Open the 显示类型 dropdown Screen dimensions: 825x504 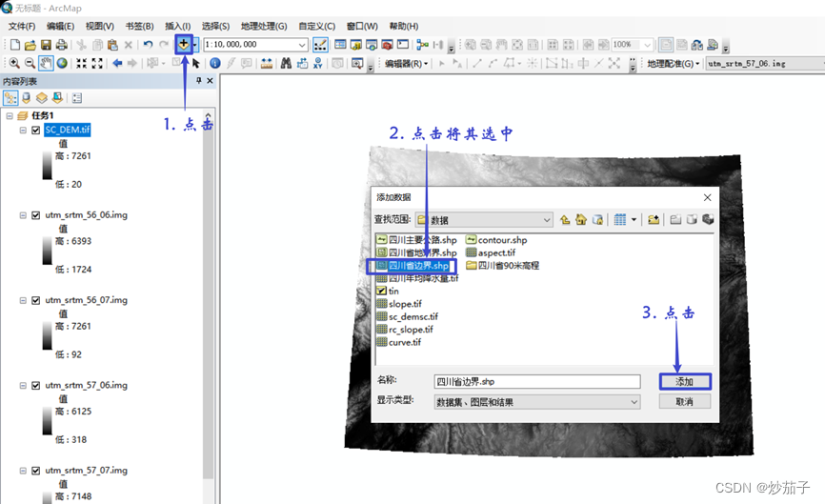[634, 402]
